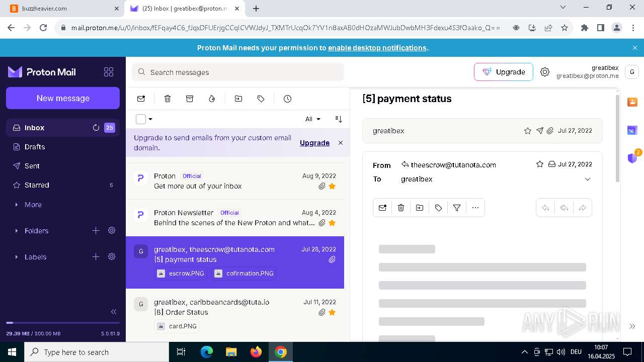Click forward arrow button
The height and width of the screenshot is (362, 644).
[583, 208]
